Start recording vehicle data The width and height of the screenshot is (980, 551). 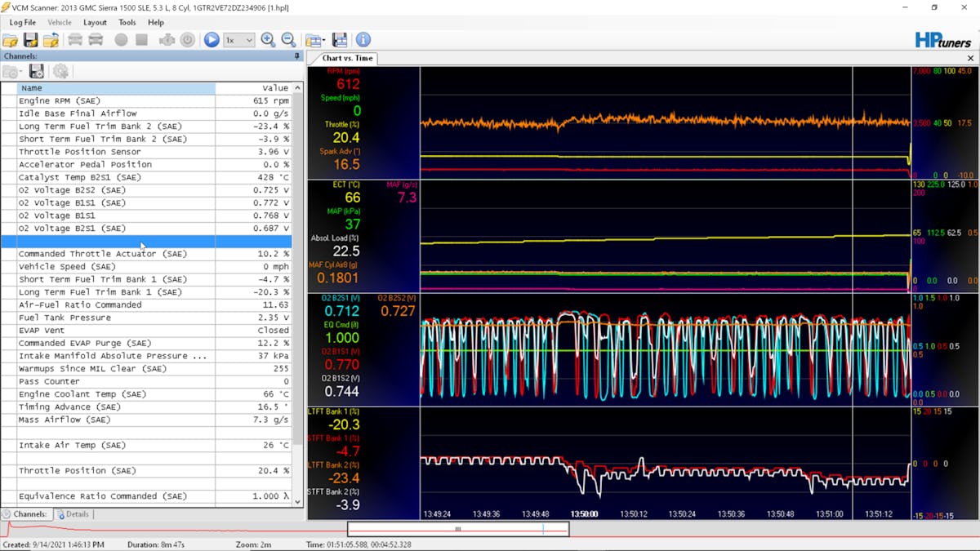120,39
